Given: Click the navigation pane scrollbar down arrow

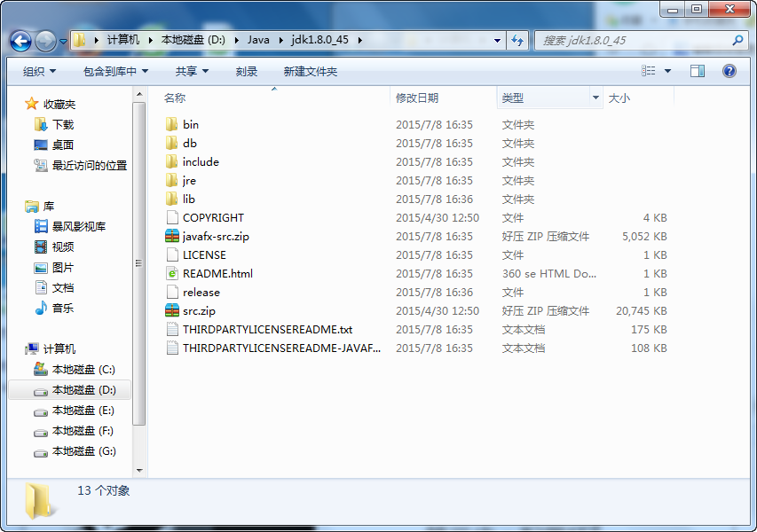Looking at the screenshot, I should click(139, 470).
